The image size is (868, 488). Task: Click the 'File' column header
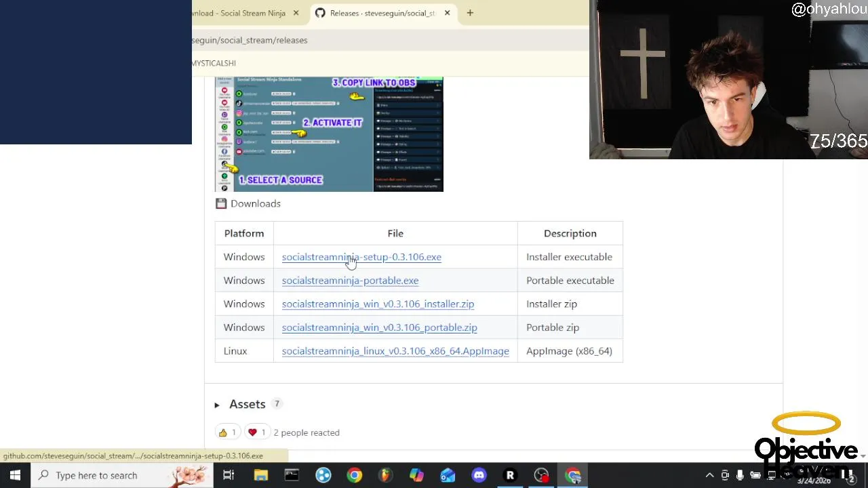point(395,233)
